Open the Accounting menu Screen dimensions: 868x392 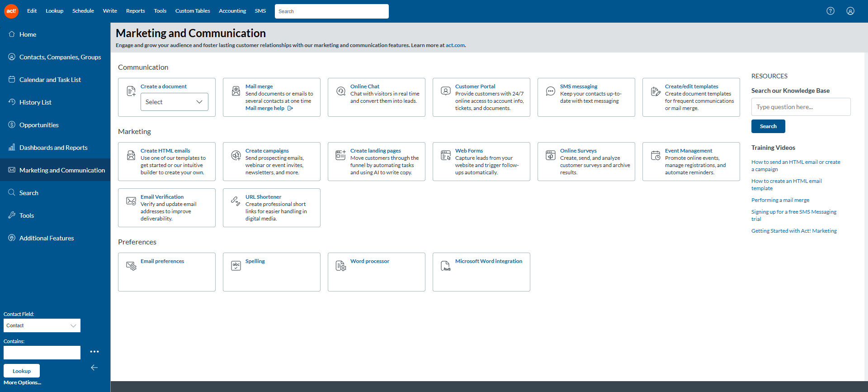coord(232,11)
